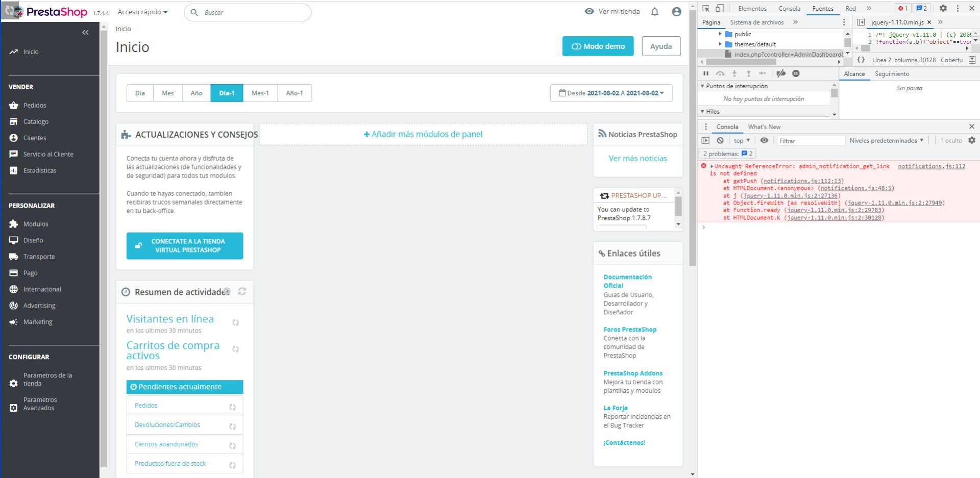Viewport: 980px width, 478px height.
Task: Open Ver más noticias link
Action: point(638,158)
